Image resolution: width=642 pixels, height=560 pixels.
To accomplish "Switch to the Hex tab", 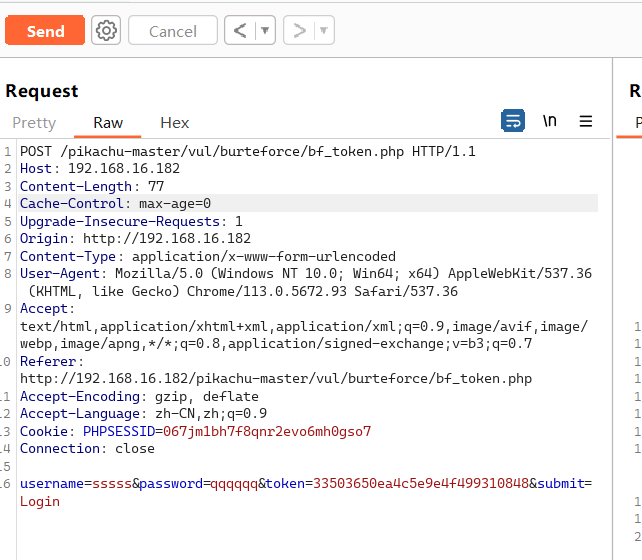I will [175, 123].
